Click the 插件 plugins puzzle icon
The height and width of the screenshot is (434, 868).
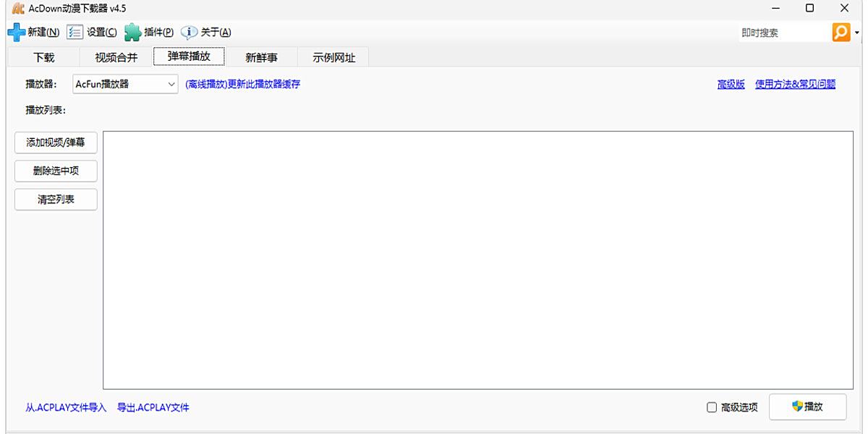coord(131,32)
